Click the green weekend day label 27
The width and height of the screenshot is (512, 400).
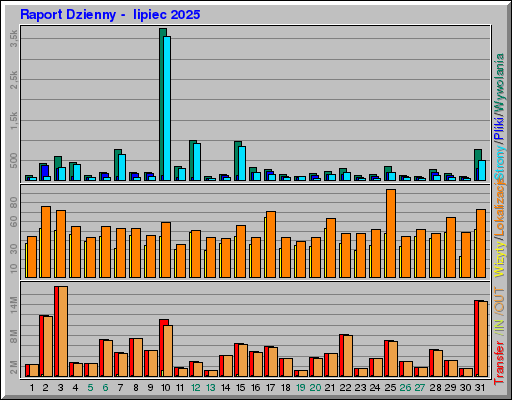click(x=420, y=388)
